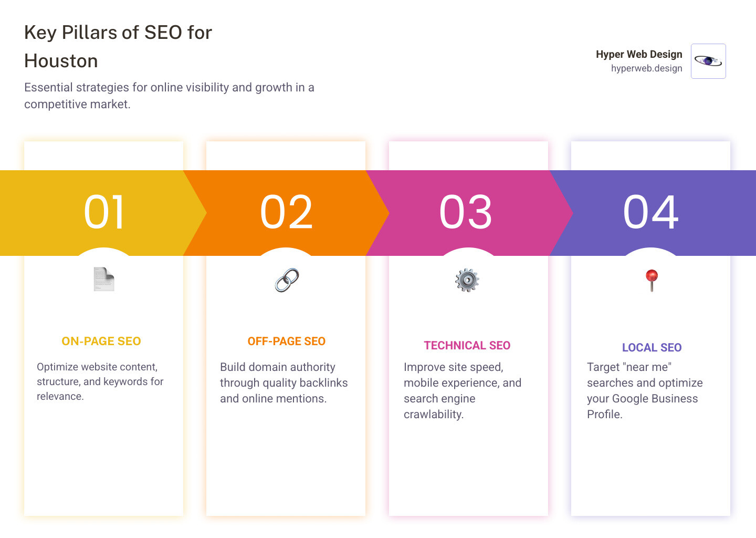Screen dimensions: 756x538
Task: Select the yellow 01 arrow banner
Action: pyautogui.click(x=104, y=212)
